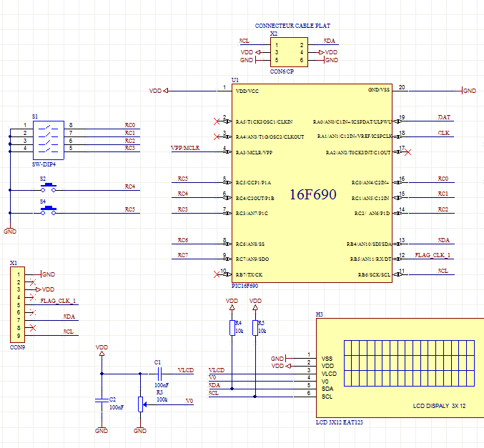Click the U1 designator above the microcontroller

tap(235, 80)
